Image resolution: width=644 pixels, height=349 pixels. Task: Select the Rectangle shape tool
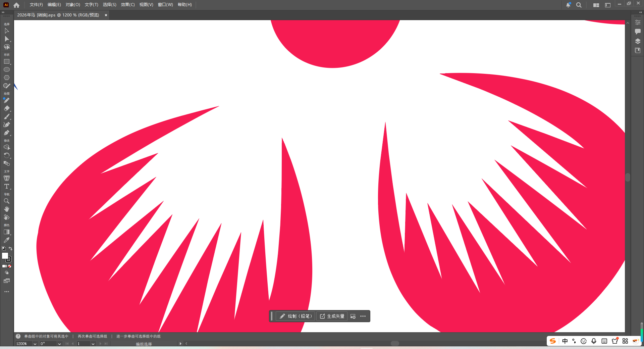6,62
